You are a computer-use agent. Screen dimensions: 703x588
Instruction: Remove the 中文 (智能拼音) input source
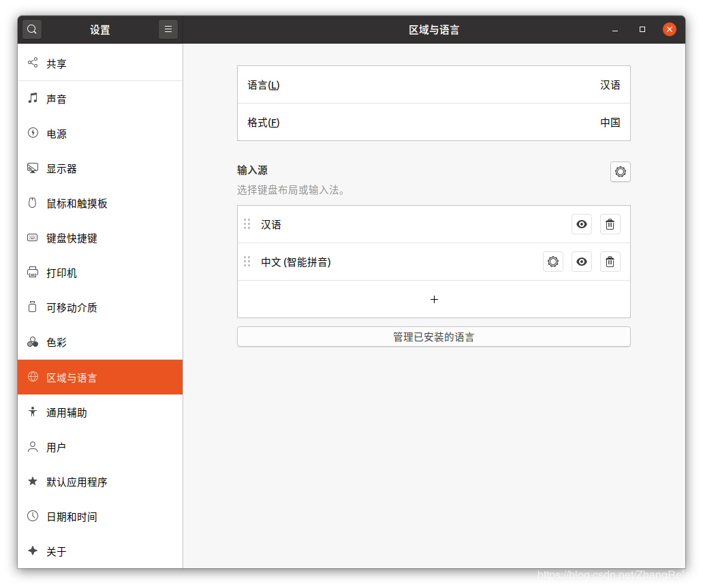click(610, 262)
